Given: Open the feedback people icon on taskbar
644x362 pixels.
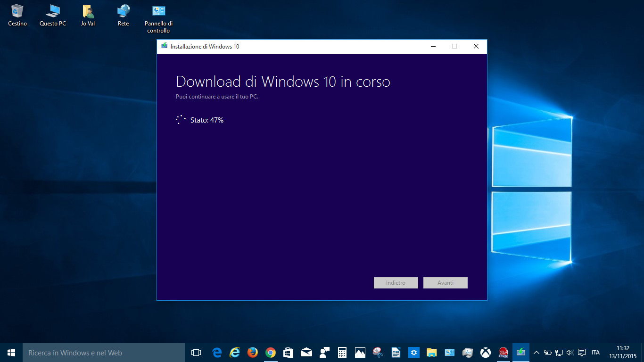Looking at the screenshot, I should [324, 353].
